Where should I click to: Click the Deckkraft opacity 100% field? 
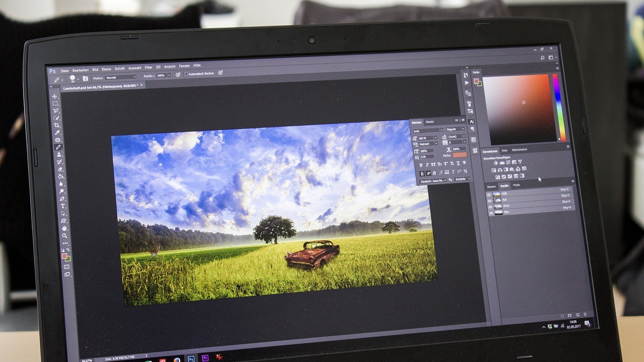[x=161, y=75]
